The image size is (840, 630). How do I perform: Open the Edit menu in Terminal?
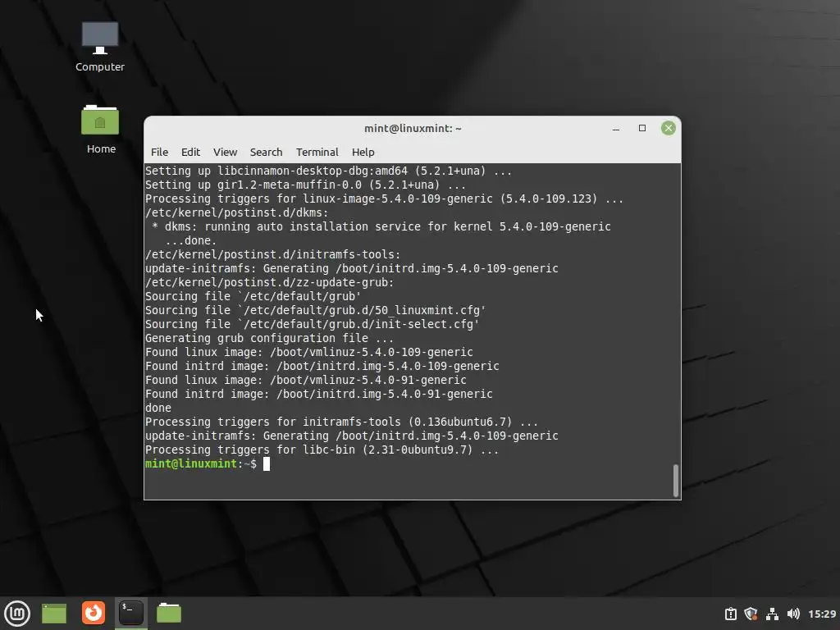click(x=190, y=152)
